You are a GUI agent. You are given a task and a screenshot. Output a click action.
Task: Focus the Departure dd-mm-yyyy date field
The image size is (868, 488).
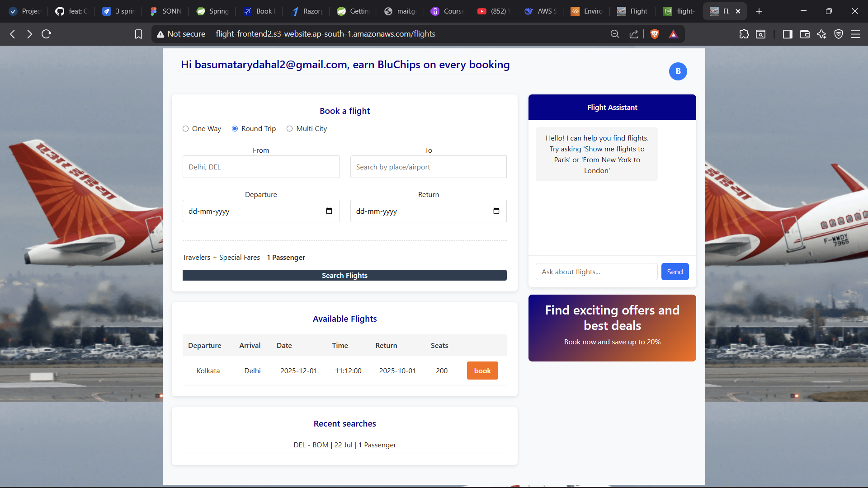tap(261, 211)
